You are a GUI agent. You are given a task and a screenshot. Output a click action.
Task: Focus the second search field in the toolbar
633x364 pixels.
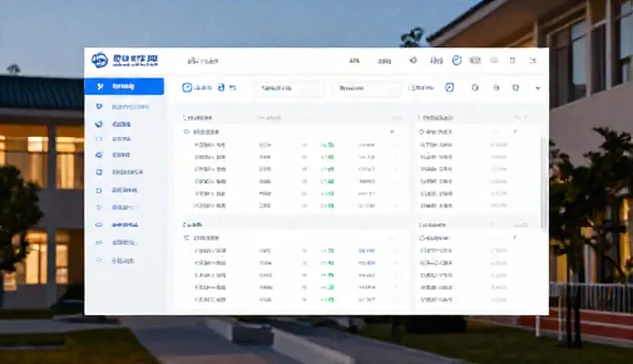coord(367,88)
